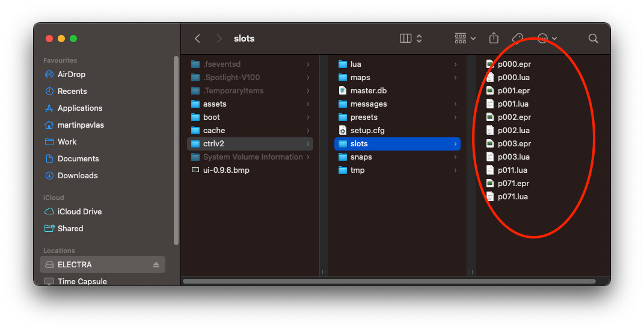This screenshot has height=330, width=644.
Task: Expand the lua folder chevron
Action: (455, 64)
